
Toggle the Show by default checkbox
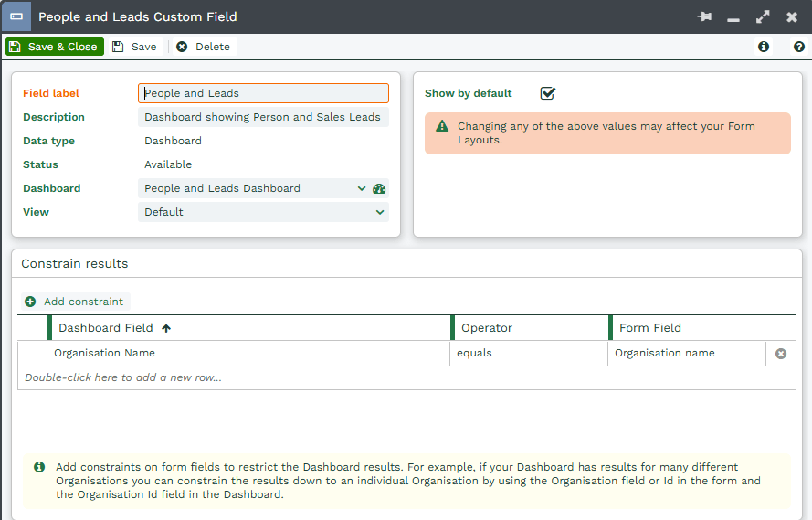tap(547, 93)
